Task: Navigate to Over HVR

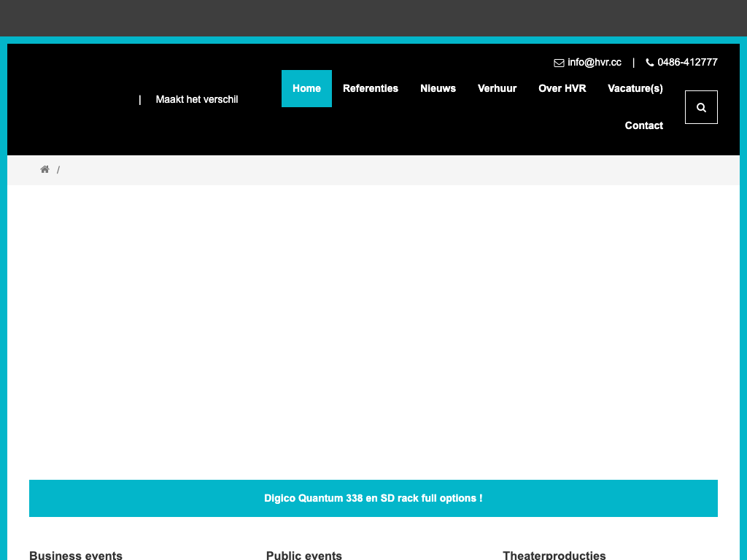Action: [x=562, y=88]
